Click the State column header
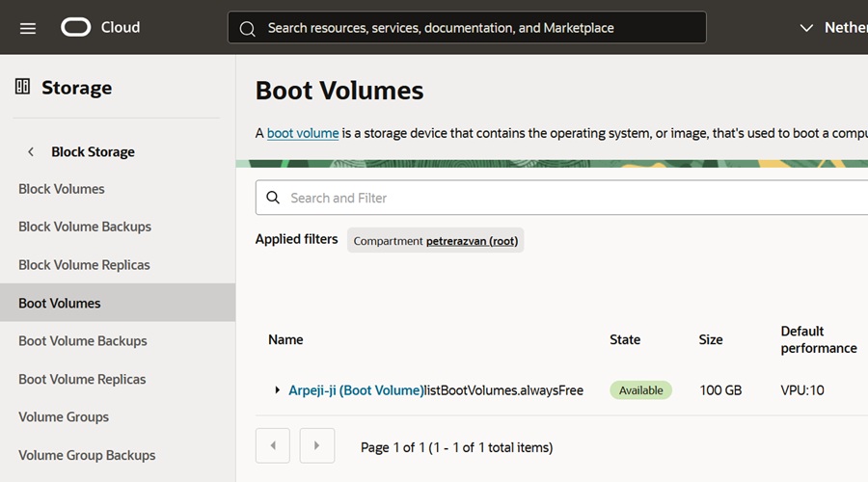Image resolution: width=868 pixels, height=482 pixels. [625, 339]
